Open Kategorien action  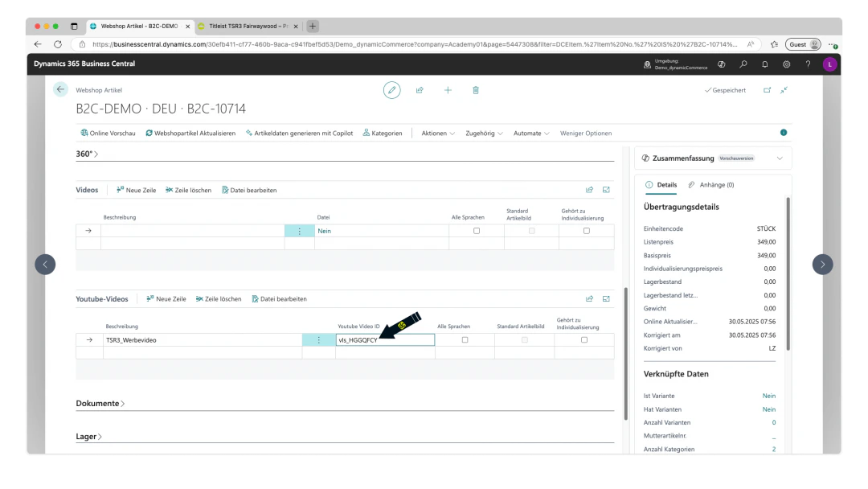[x=383, y=134]
